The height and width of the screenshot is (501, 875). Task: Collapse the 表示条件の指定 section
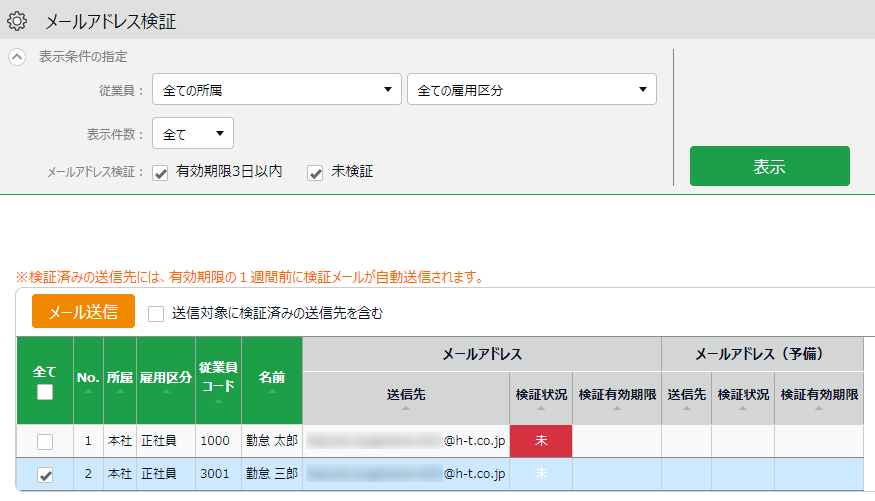click(17, 57)
